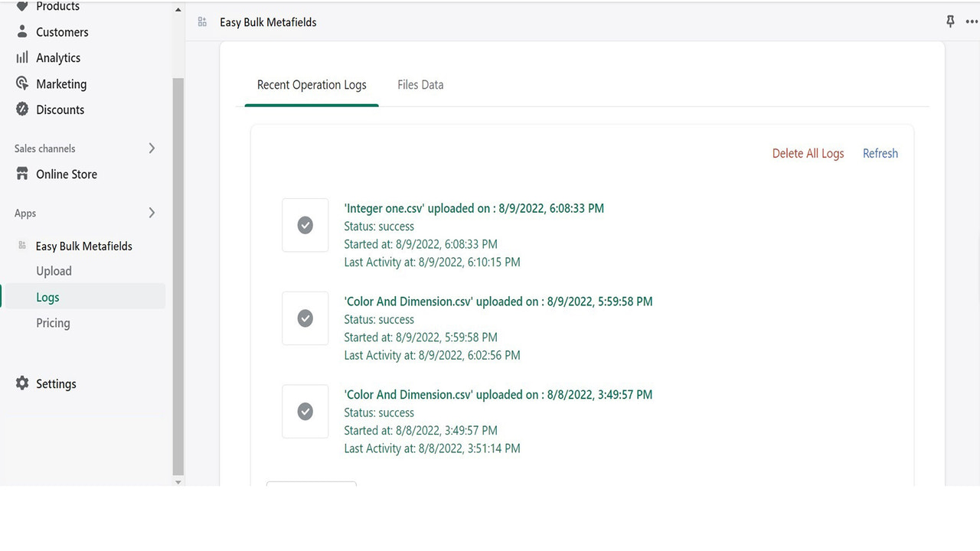Screen dimensions: 980x551
Task: Open the 'Integer one.csv' upload log link
Action: point(473,207)
